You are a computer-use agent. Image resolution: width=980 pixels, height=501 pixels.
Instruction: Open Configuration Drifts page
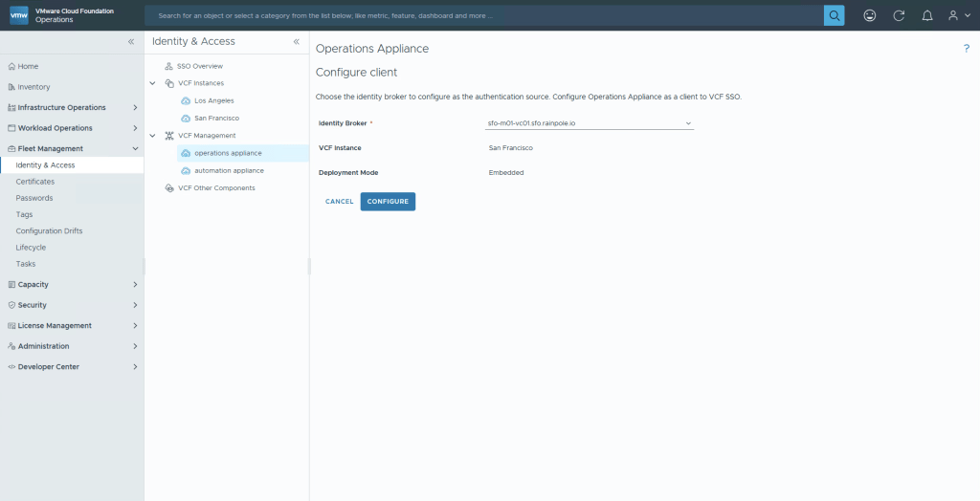(x=49, y=230)
